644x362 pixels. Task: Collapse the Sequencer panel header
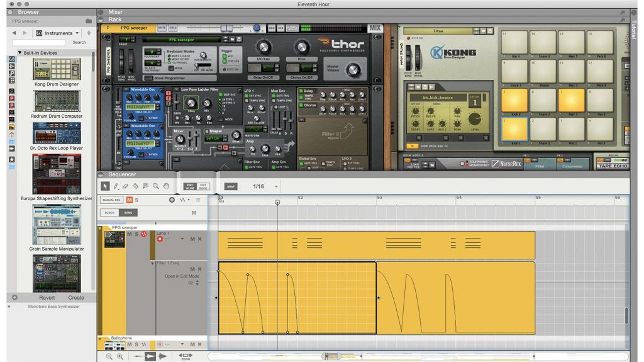(101, 174)
